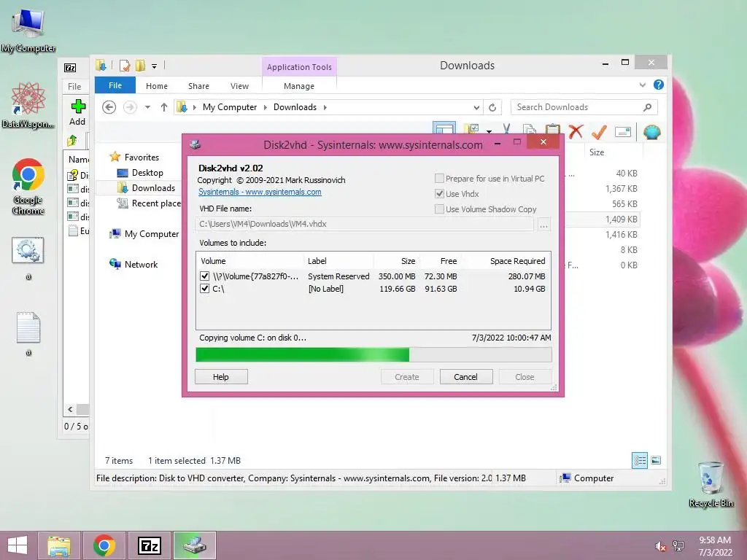Toggle Prepare for use in Virtual PC

439,179
